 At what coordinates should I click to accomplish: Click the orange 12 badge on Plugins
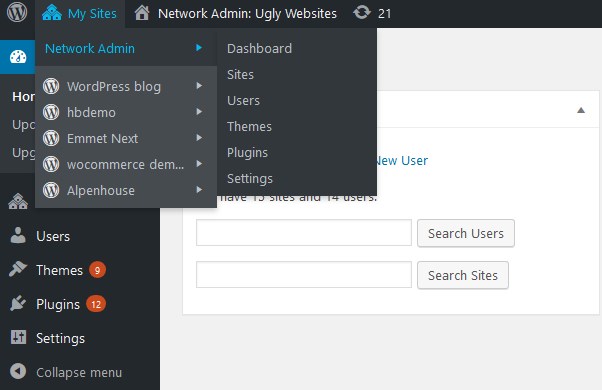[x=96, y=304]
